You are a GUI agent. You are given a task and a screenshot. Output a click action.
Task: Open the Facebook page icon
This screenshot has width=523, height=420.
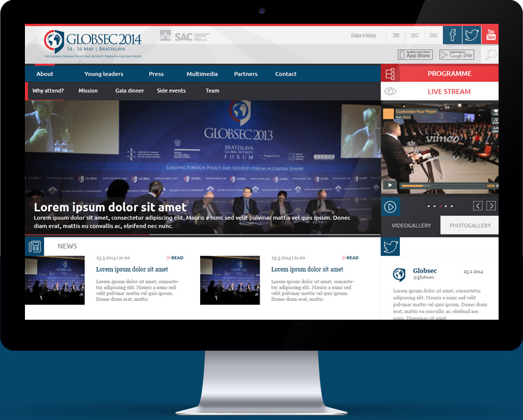[453, 35]
